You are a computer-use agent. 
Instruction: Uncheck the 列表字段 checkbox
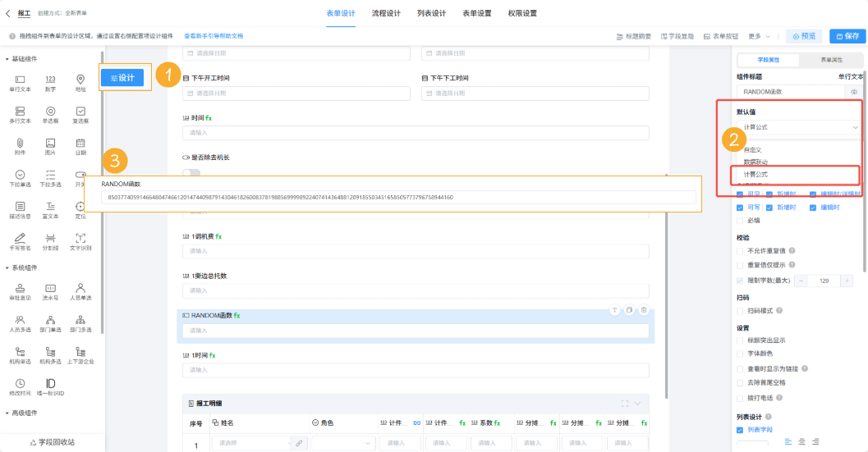click(740, 430)
